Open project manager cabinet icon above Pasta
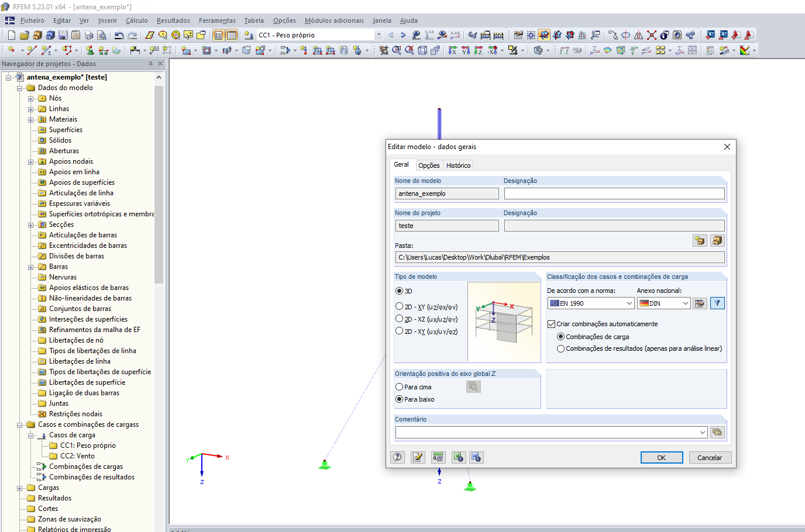The width and height of the screenshot is (805, 532). click(x=717, y=240)
